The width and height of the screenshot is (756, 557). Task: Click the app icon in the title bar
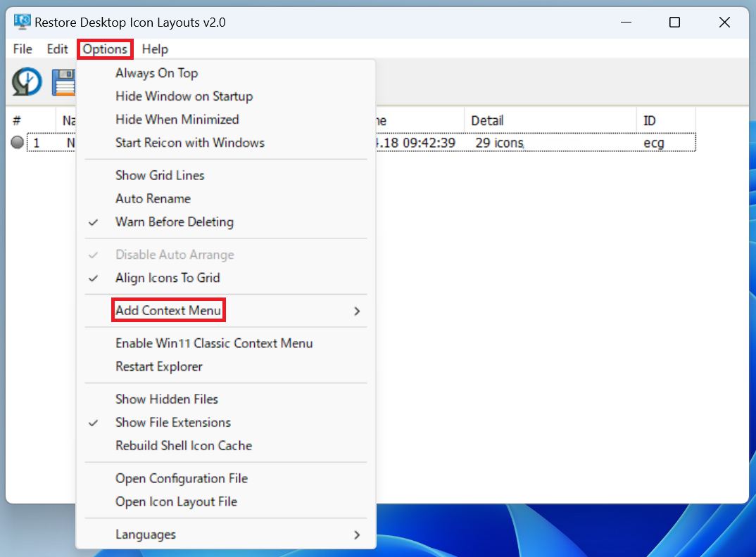pyautogui.click(x=23, y=23)
